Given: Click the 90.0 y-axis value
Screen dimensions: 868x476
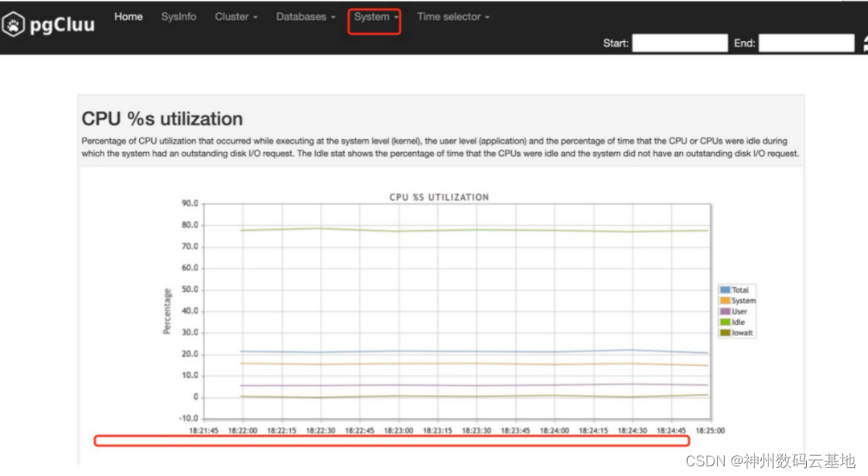Looking at the screenshot, I should (x=190, y=203).
